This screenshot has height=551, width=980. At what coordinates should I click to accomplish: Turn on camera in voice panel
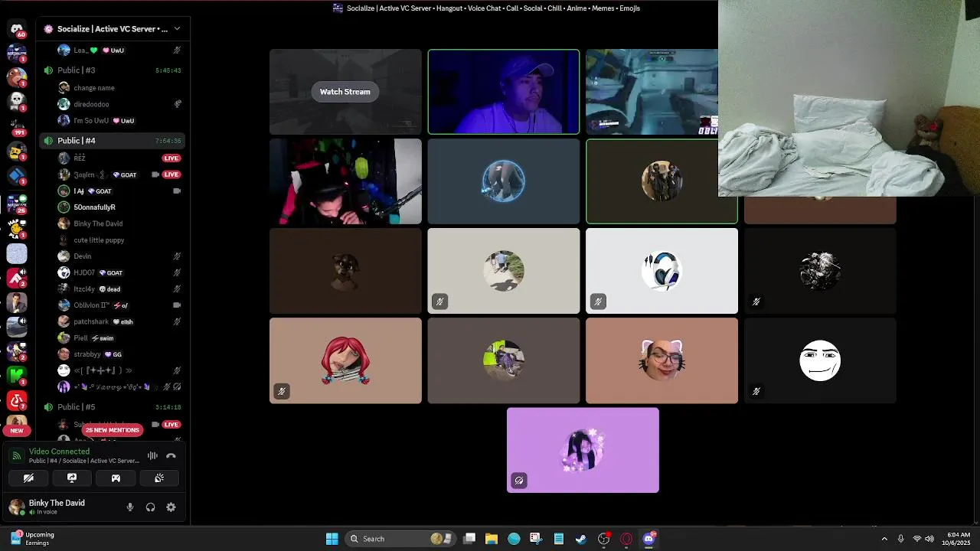point(28,478)
